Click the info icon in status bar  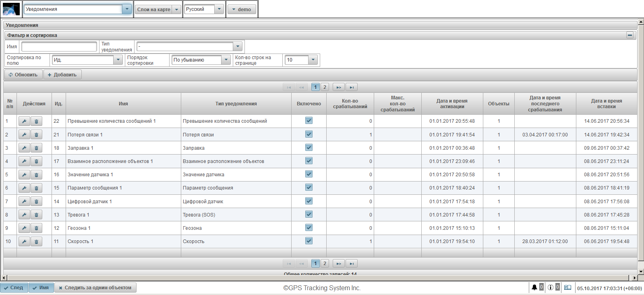tap(550, 287)
